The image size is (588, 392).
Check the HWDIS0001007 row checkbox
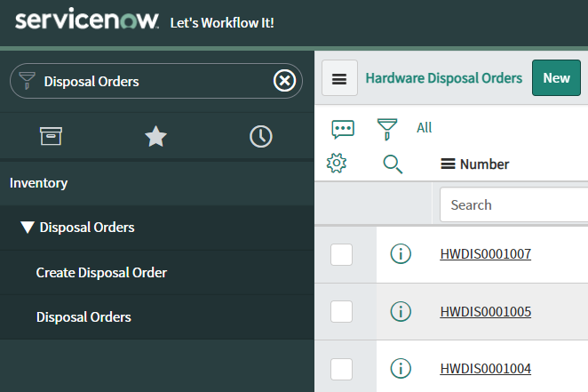point(341,254)
